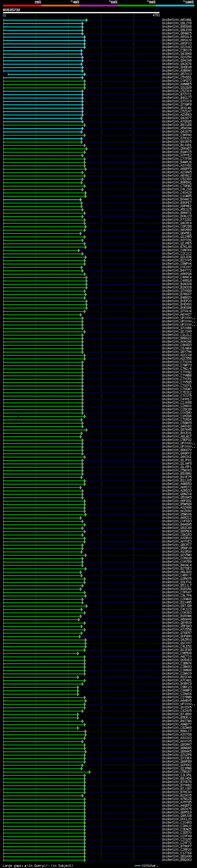Select hit UniRef100_C2HAS4

click(177, 694)
